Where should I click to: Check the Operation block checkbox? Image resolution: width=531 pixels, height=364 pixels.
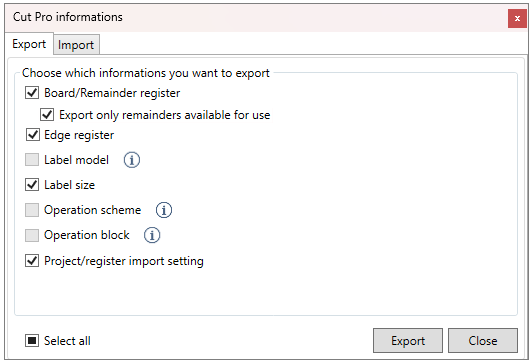tap(32, 235)
